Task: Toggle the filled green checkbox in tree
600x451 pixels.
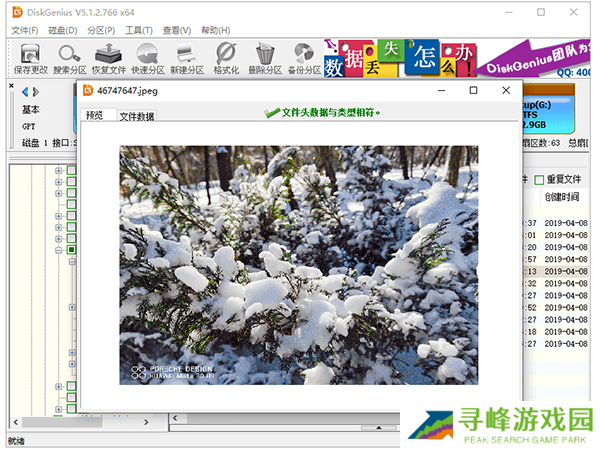Action: tap(71, 249)
